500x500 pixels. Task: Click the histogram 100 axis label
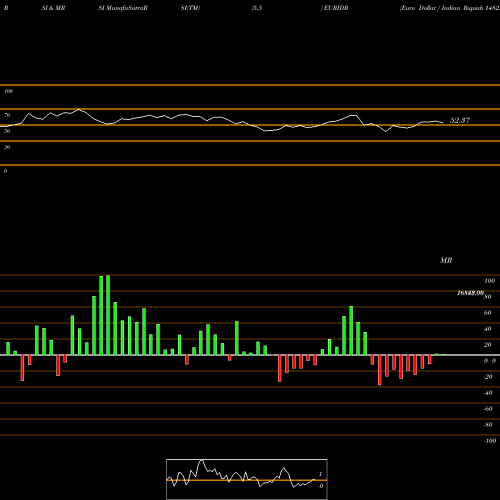point(489,281)
